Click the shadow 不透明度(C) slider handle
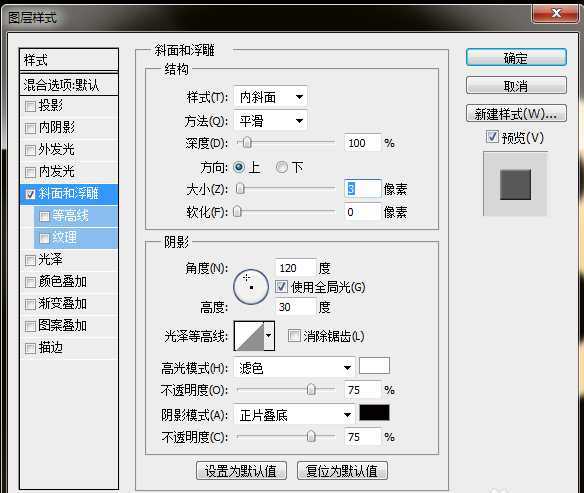Viewport: 584px width, 493px height. 311,436
